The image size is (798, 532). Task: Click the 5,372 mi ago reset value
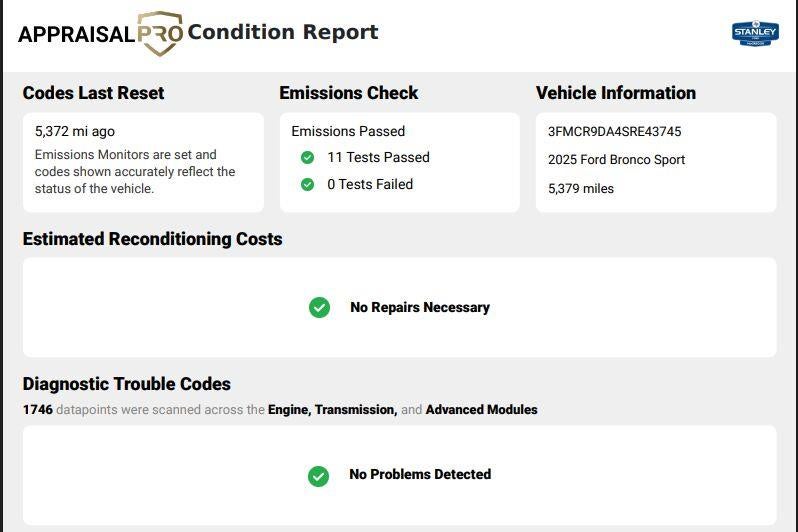point(75,131)
